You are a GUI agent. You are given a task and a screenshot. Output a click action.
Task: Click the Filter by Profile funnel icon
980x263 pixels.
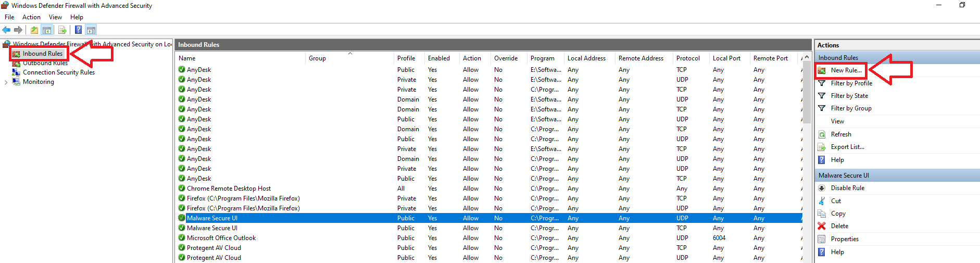click(x=822, y=83)
